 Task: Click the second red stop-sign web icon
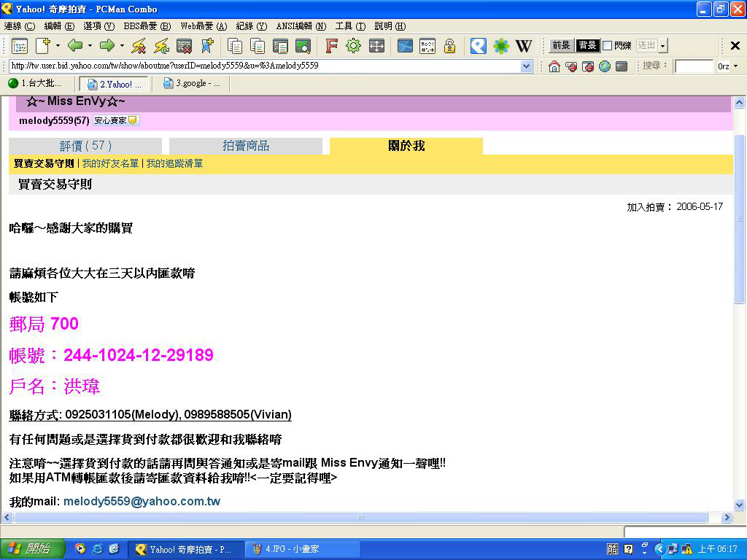[588, 66]
